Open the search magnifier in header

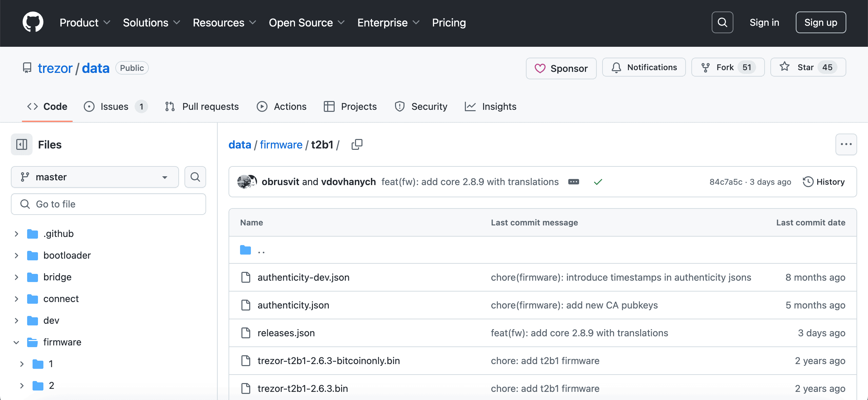722,22
